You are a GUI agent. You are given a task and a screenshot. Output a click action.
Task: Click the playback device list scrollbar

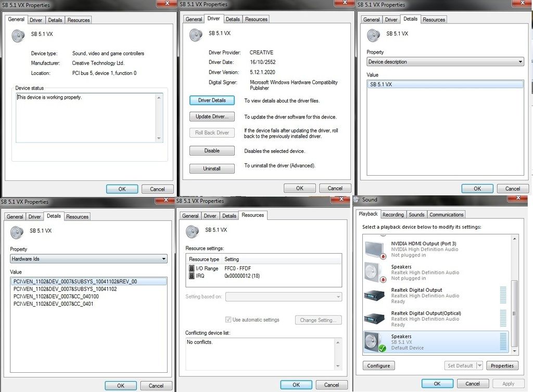tap(515, 291)
